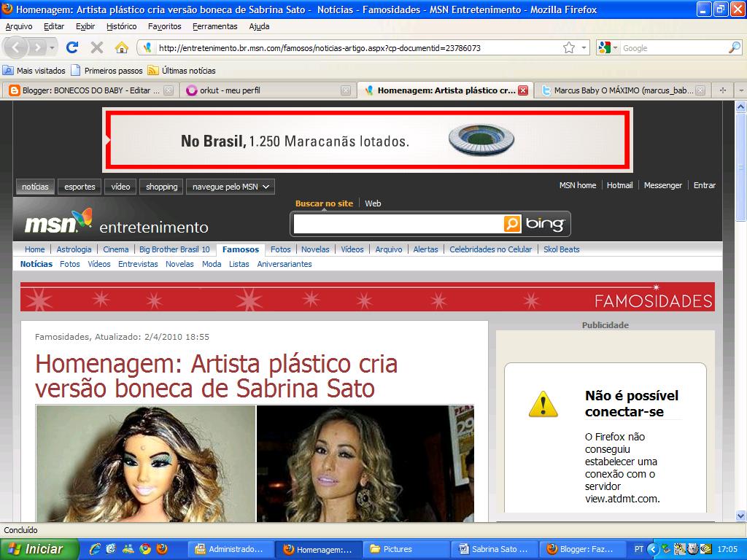The image size is (747, 560).
Task: Open the Google search engine dropdown
Action: click(x=616, y=46)
